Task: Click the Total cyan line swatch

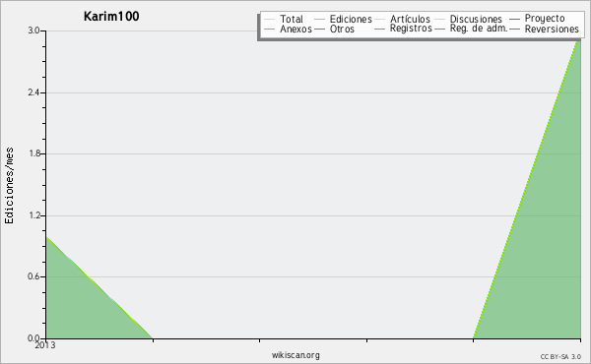Action: [x=270, y=20]
